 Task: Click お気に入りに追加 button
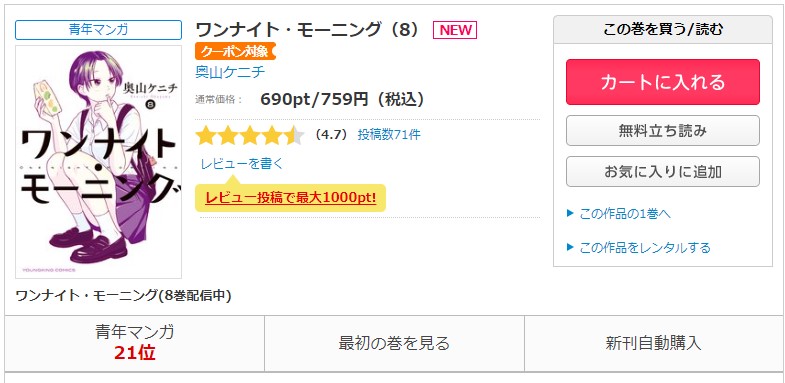coord(663,172)
